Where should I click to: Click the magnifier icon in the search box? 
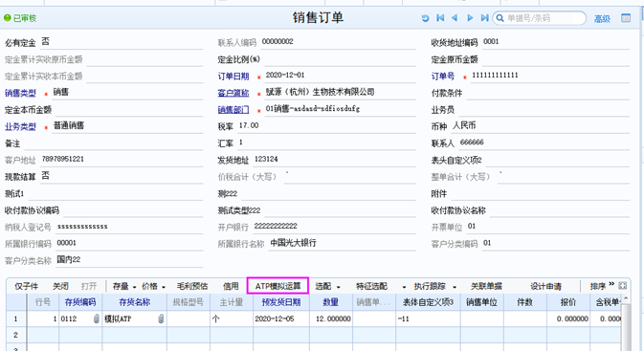[x=500, y=18]
